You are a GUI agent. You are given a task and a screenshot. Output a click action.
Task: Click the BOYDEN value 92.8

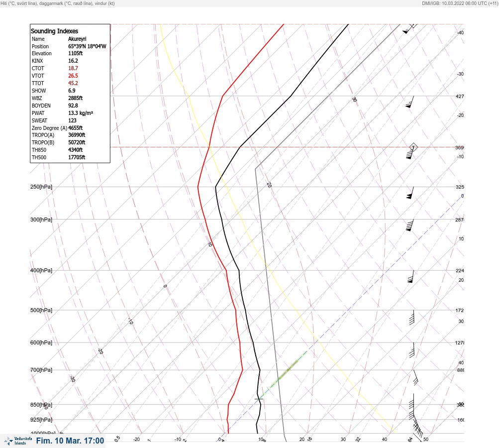pos(73,106)
